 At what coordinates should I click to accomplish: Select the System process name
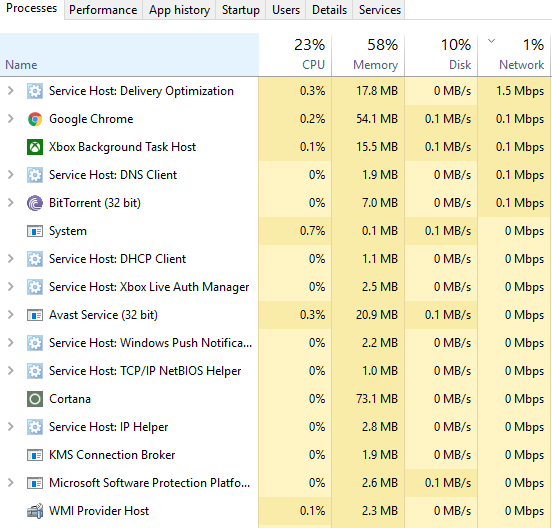(68, 231)
